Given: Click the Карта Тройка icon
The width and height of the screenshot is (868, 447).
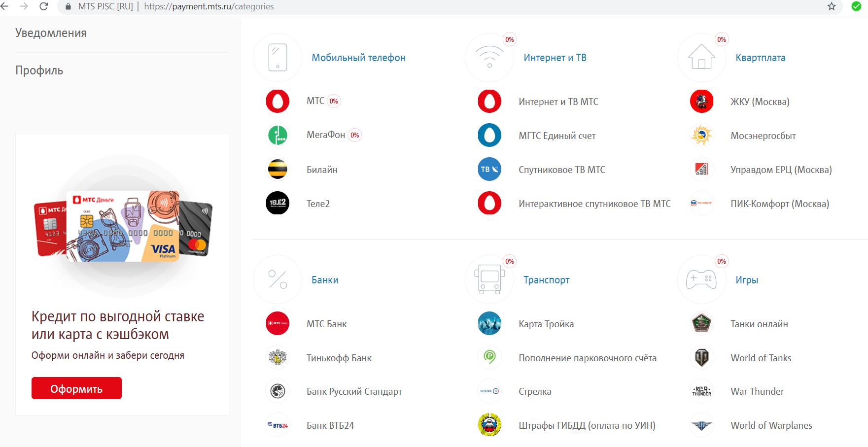Looking at the screenshot, I should (x=489, y=323).
